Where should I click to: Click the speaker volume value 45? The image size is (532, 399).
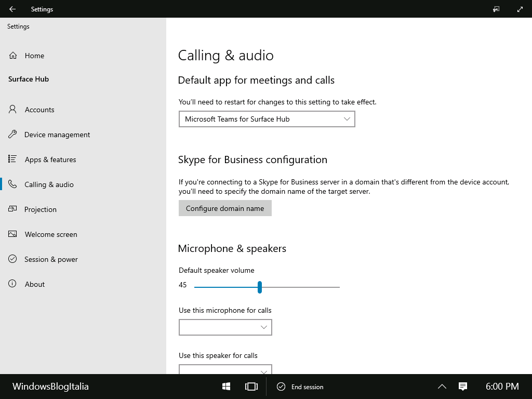coord(182,285)
